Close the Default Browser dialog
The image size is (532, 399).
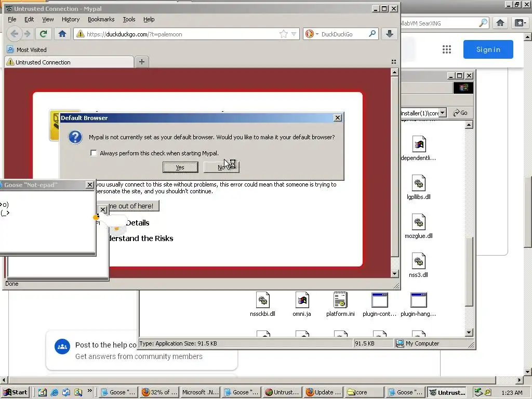[337, 118]
